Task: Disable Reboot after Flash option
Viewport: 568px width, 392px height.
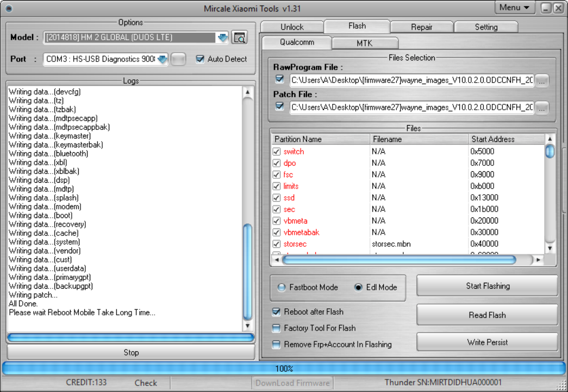Action: pyautogui.click(x=276, y=312)
